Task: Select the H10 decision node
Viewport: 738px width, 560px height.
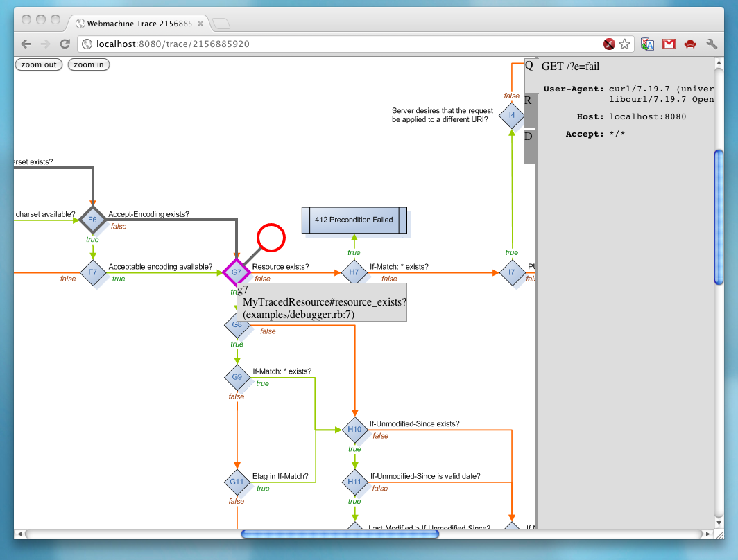Action: click(354, 429)
